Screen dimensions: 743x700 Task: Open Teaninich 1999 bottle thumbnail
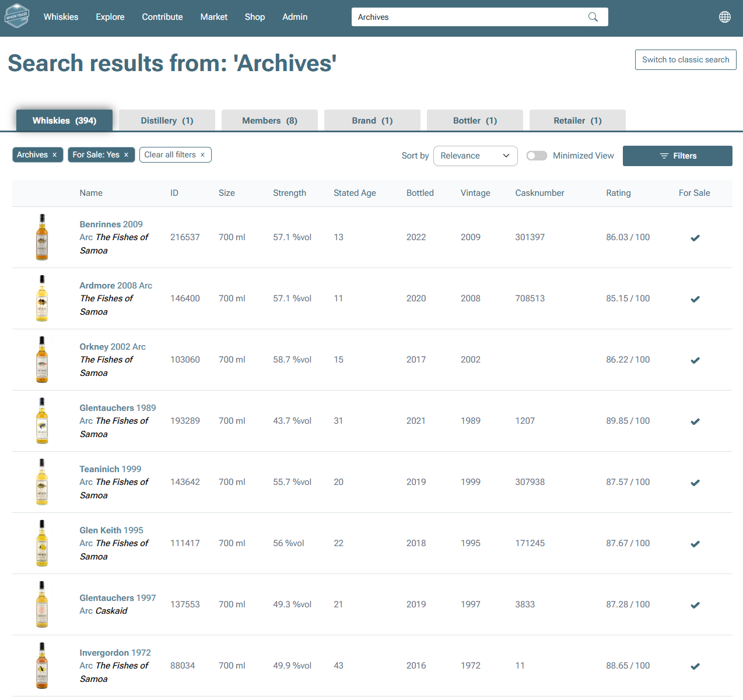pos(42,482)
